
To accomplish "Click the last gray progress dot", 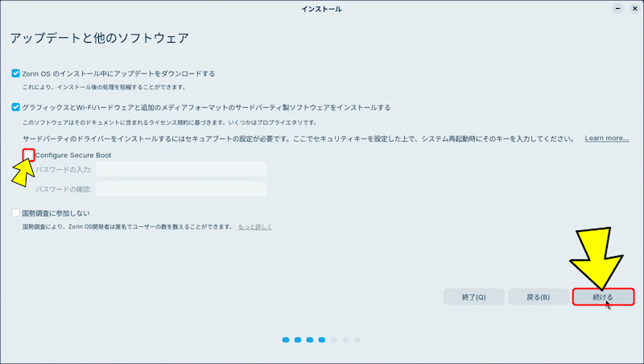I will tap(357, 340).
